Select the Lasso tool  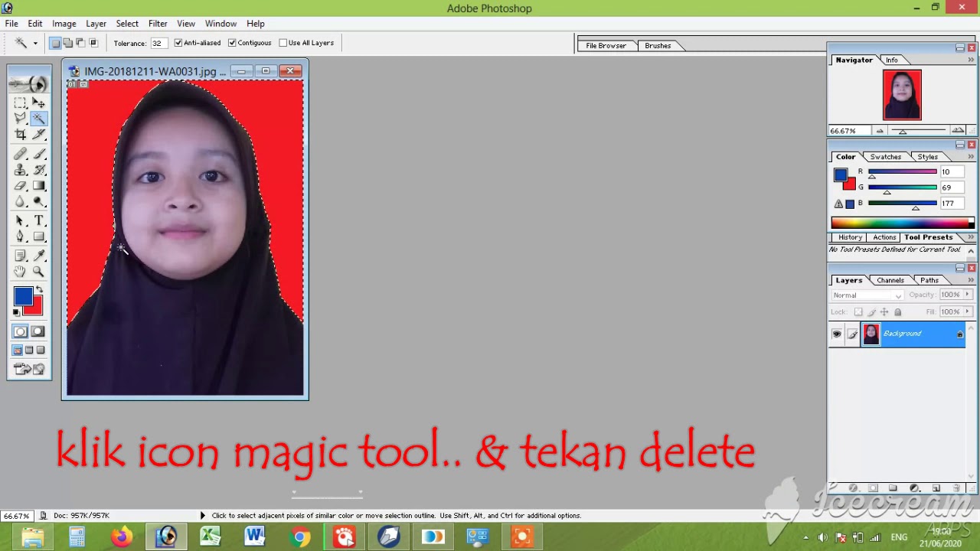[20, 119]
